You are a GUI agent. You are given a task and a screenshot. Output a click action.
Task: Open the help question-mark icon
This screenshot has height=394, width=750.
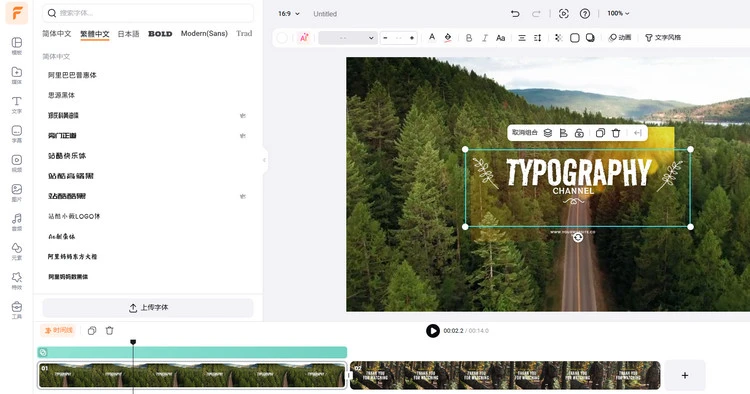pos(585,13)
